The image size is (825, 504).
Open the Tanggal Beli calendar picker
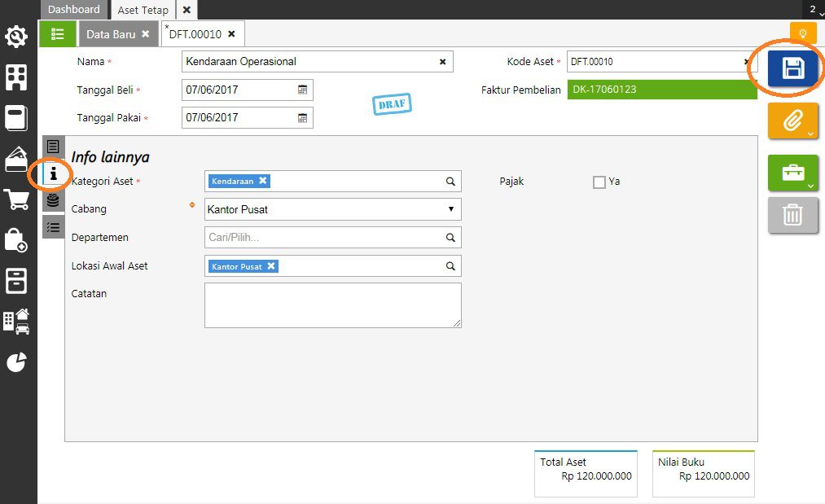pos(302,90)
